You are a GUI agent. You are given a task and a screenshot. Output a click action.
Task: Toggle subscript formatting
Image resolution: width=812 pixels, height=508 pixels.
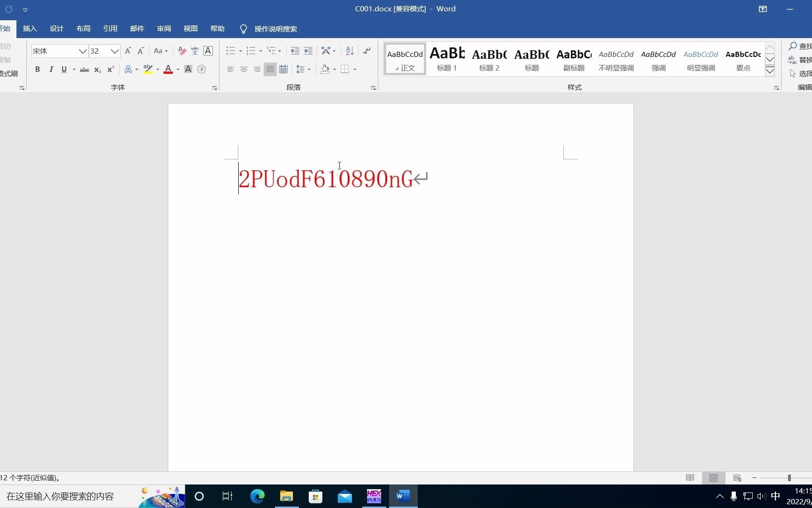click(98, 70)
